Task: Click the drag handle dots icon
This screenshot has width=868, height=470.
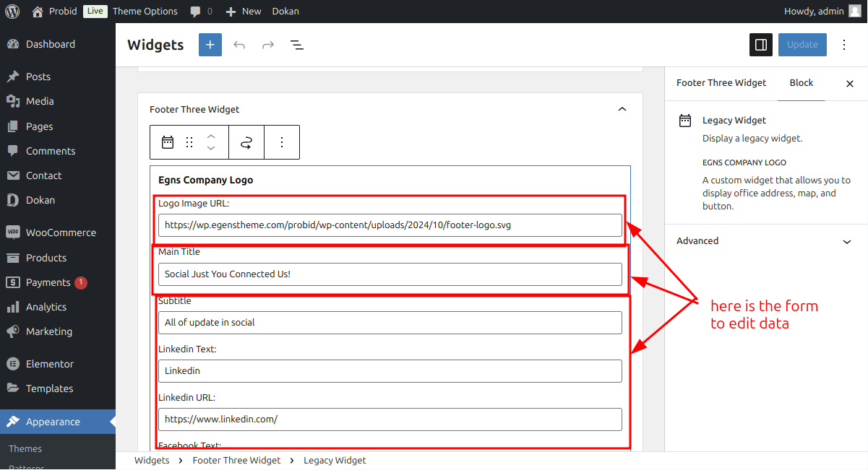Action: pyautogui.click(x=189, y=142)
